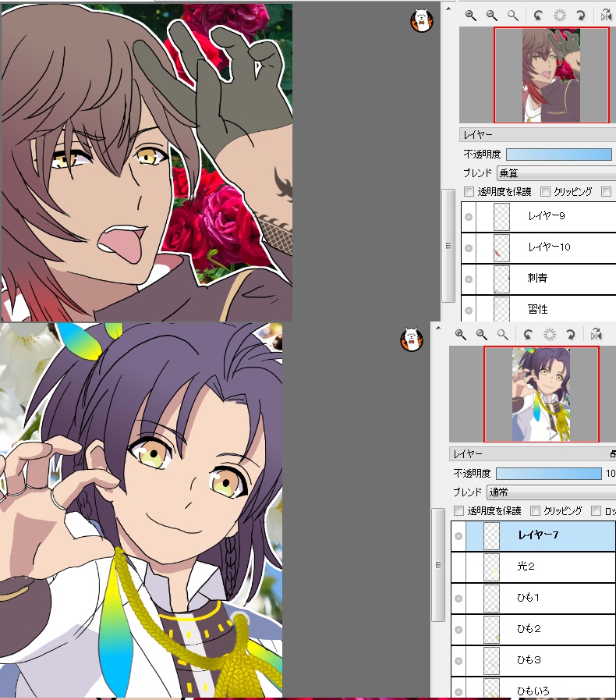Rotate rose artwork canvas right
Screen dimensions: 616x700
(580, 16)
